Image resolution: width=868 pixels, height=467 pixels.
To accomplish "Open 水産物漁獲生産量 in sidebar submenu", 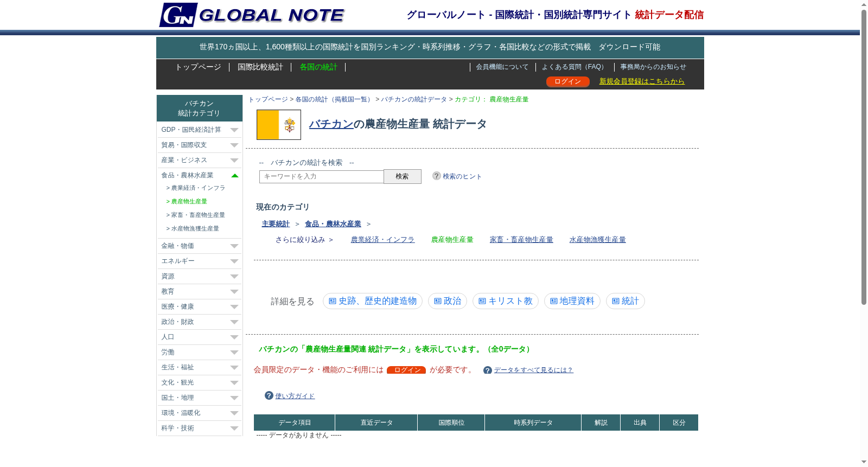I will pos(193,228).
